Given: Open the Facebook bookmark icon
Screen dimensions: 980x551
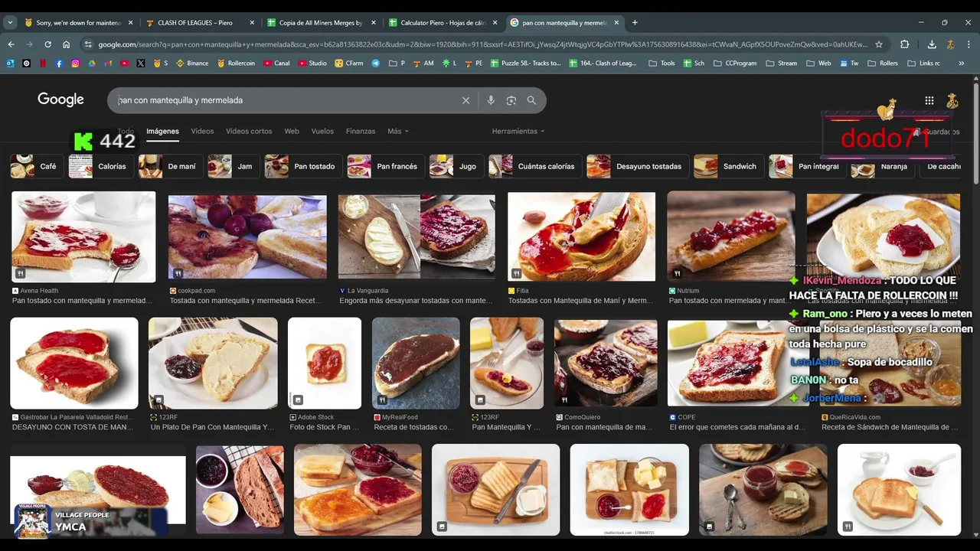Looking at the screenshot, I should coord(59,64).
